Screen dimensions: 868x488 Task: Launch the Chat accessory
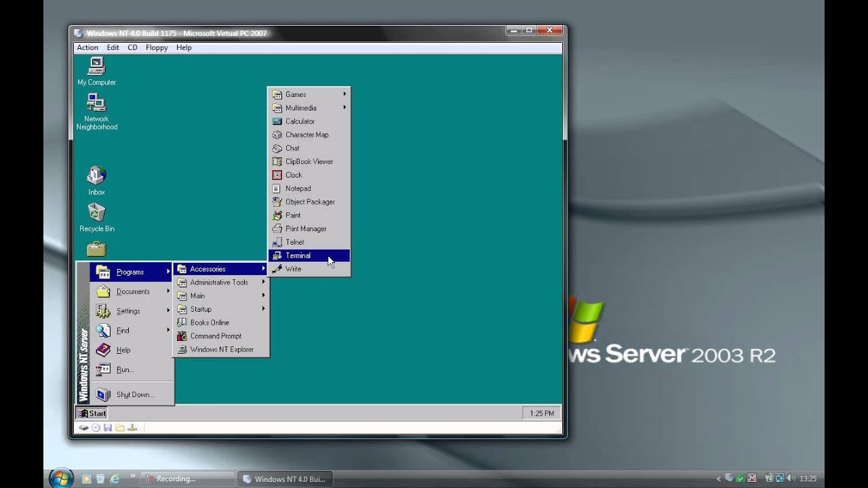[x=309, y=148]
